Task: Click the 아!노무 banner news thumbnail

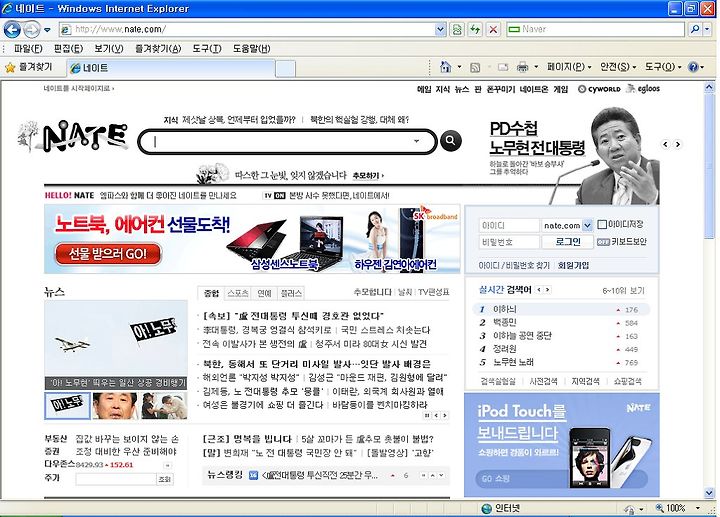Action: [68, 406]
